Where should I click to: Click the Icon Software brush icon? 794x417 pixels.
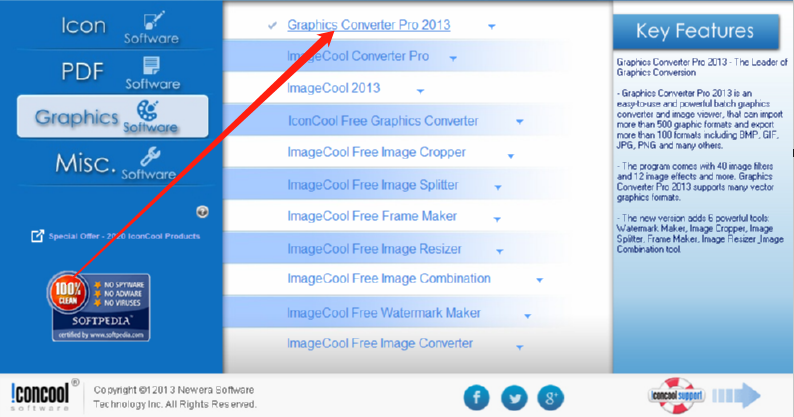(x=154, y=21)
